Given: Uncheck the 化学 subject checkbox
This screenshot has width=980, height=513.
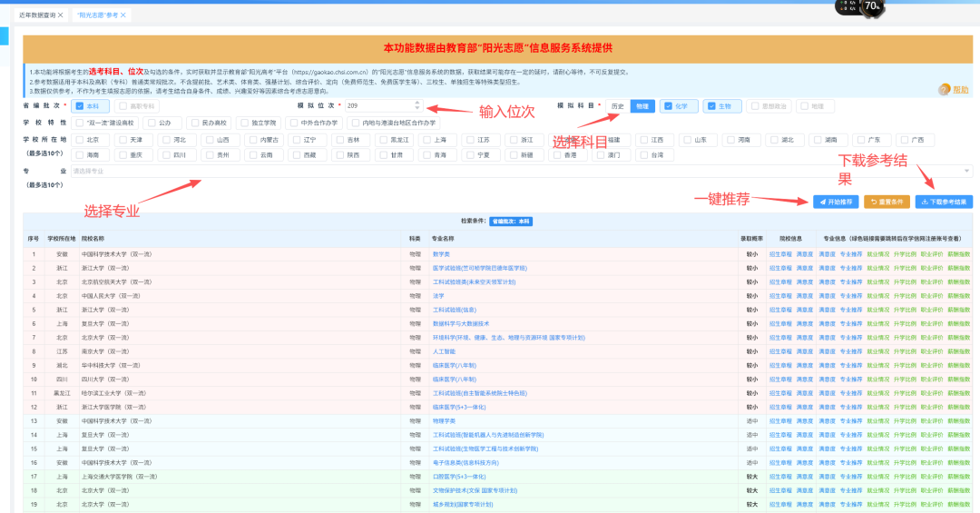Looking at the screenshot, I should [x=668, y=106].
